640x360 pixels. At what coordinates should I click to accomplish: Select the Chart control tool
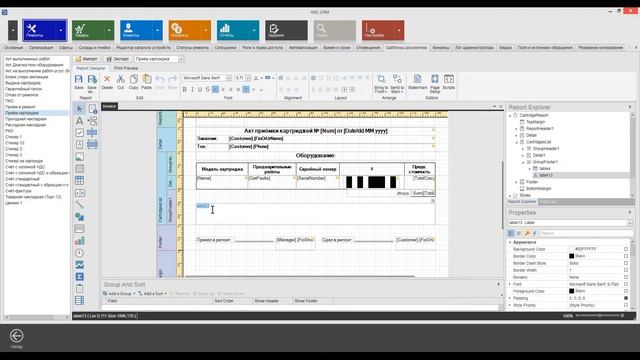(80, 241)
